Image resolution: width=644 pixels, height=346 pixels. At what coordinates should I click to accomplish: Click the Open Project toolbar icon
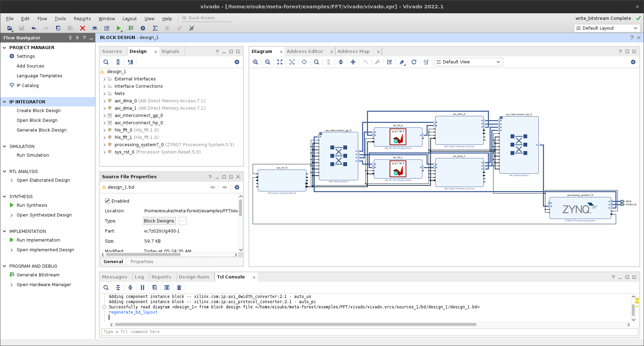click(10, 28)
